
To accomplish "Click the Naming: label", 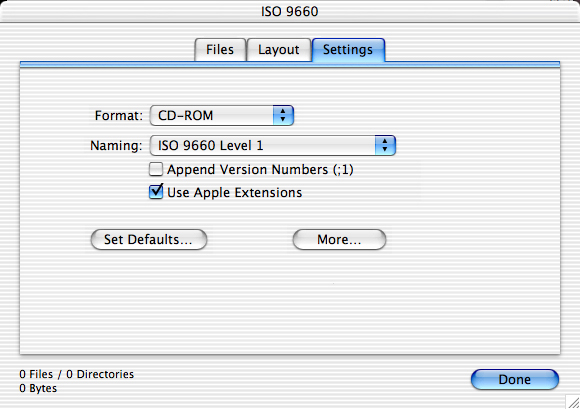I will (116, 146).
